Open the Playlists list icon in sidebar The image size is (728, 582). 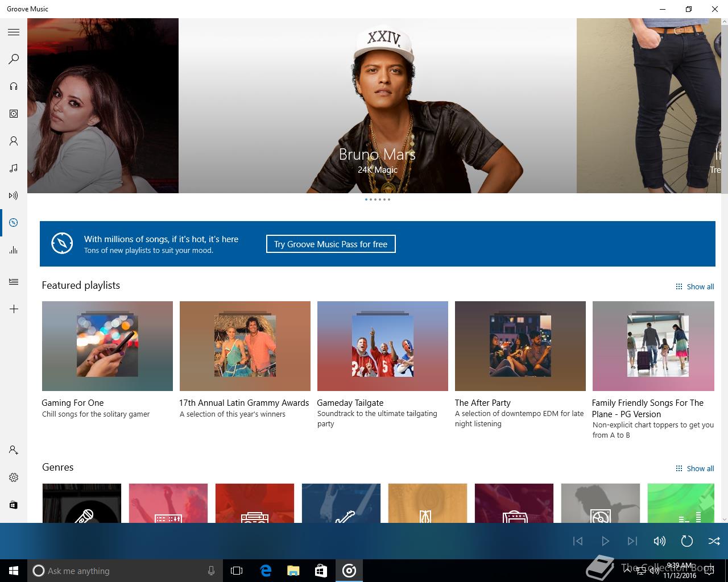(x=14, y=281)
